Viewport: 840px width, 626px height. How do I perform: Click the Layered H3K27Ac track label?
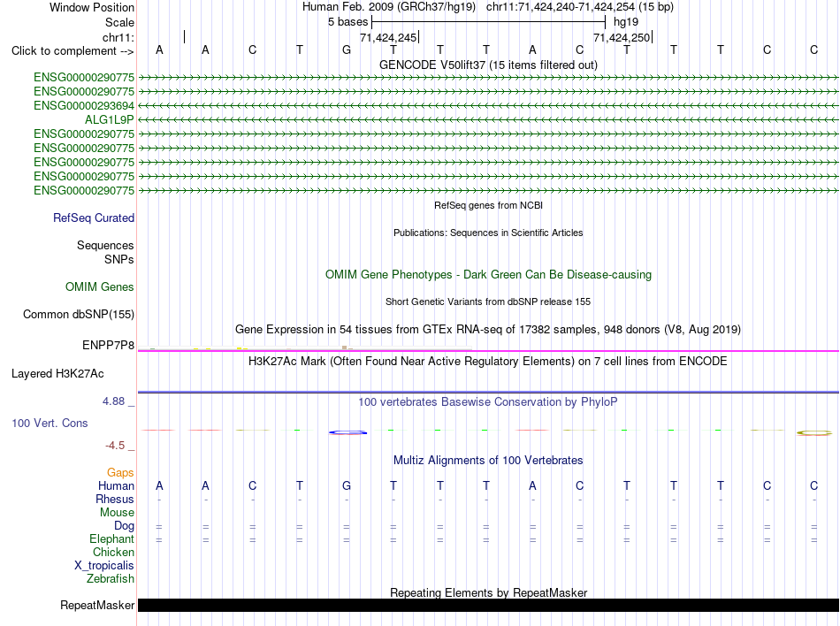tap(57, 374)
